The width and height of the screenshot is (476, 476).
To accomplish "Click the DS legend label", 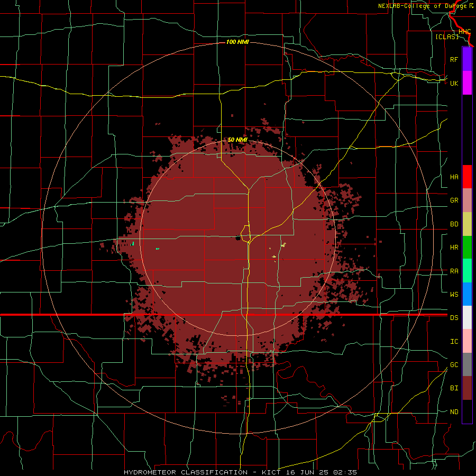I will point(454,317).
